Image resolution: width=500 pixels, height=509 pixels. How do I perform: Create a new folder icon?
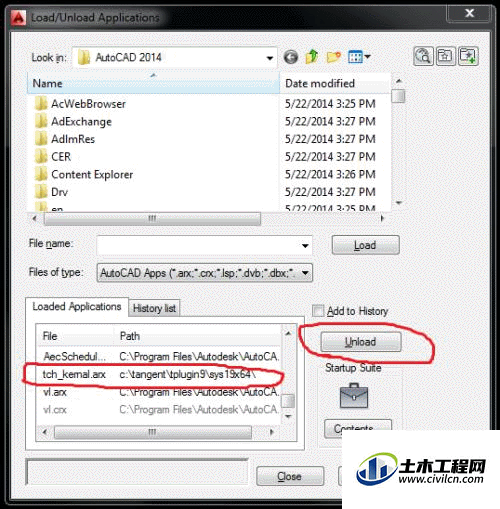334,57
